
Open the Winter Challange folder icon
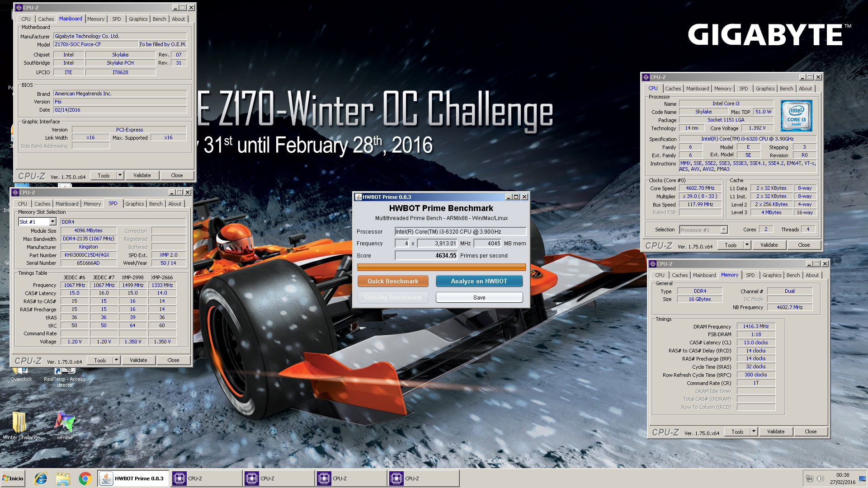coord(21,425)
